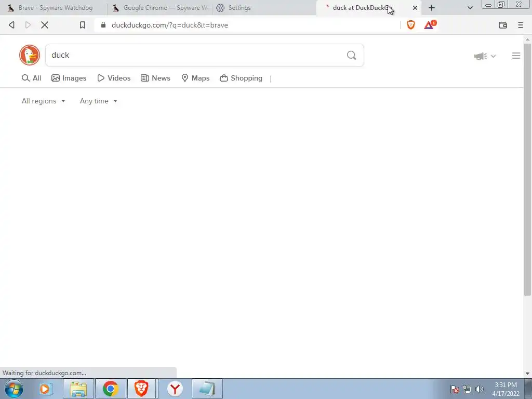Switch to Images results
The width and height of the screenshot is (532, 399).
(x=69, y=78)
